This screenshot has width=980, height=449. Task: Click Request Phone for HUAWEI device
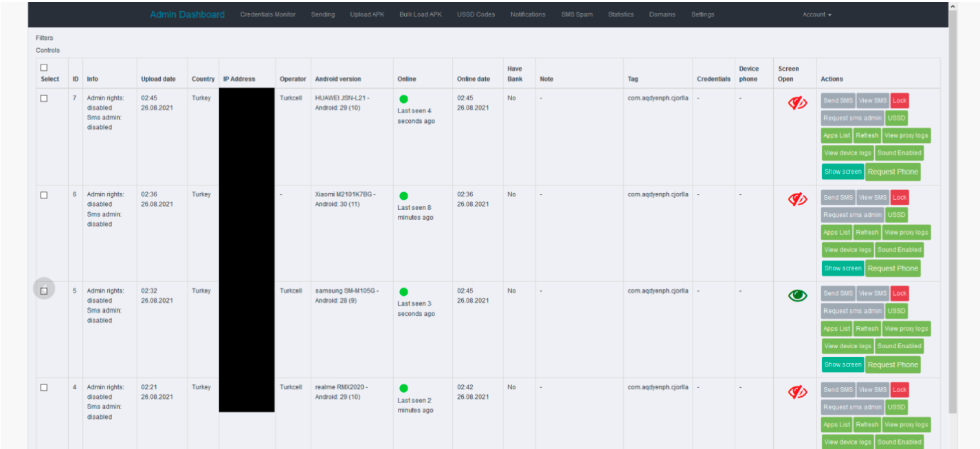point(892,172)
